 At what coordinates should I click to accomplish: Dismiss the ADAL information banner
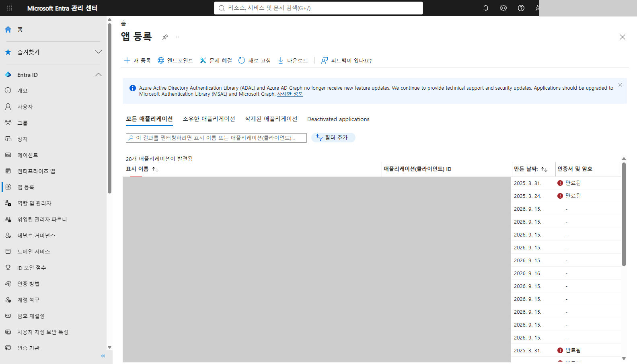[x=620, y=85]
